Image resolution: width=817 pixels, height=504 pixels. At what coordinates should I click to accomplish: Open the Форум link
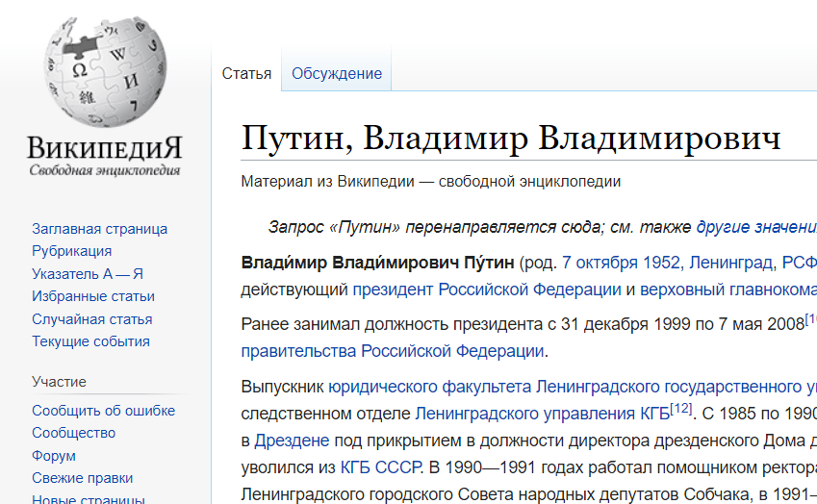tap(54, 456)
